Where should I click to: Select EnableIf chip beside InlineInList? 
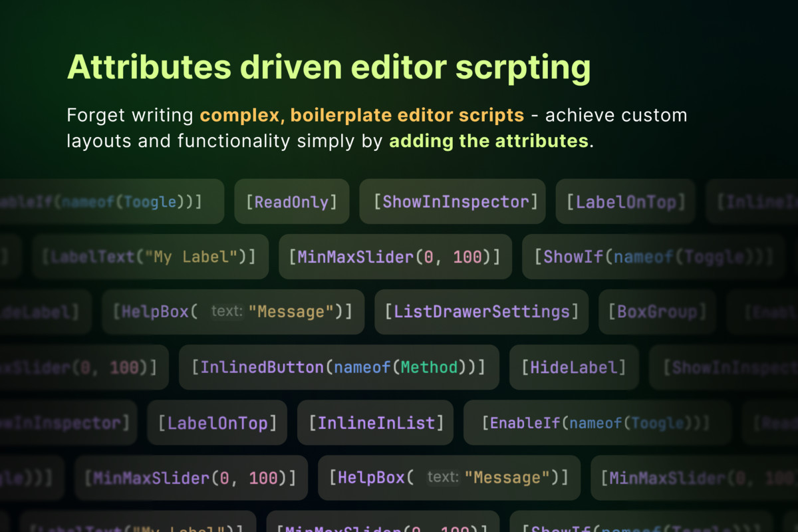(597, 422)
